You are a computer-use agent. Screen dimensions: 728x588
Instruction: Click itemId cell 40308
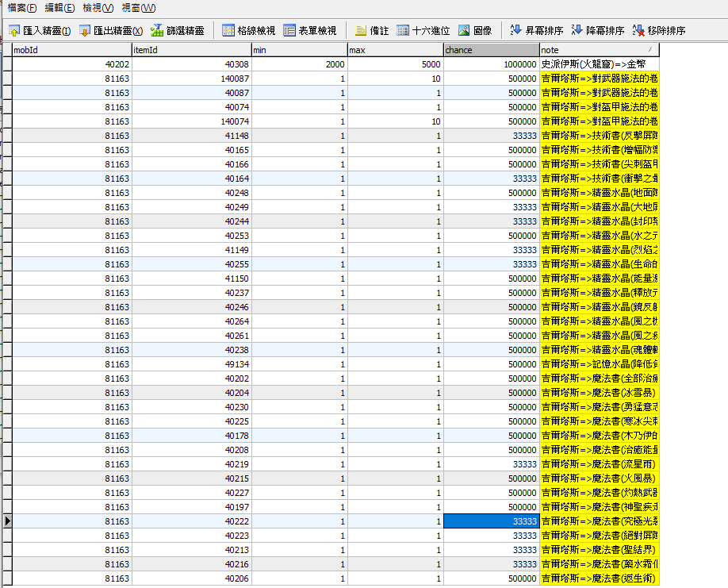[192, 64]
